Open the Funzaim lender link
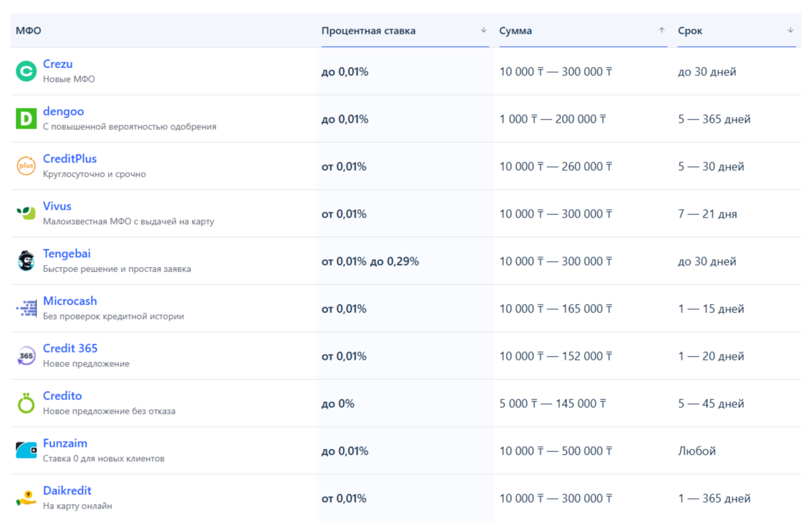Viewport: 812px width, 530px height. coord(65,443)
